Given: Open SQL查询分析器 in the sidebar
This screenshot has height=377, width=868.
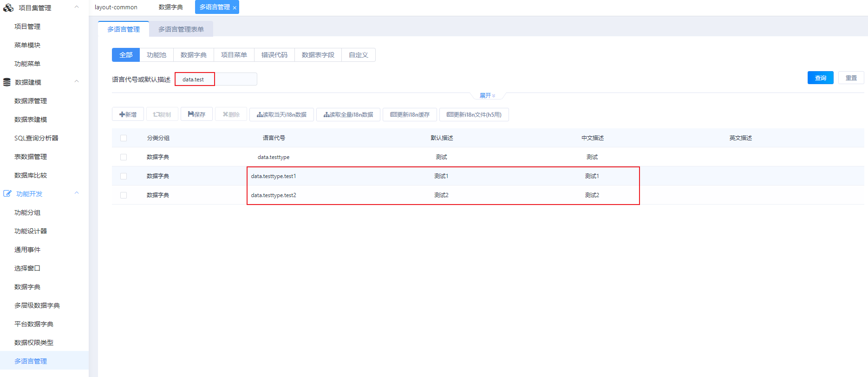Looking at the screenshot, I should click(x=36, y=138).
